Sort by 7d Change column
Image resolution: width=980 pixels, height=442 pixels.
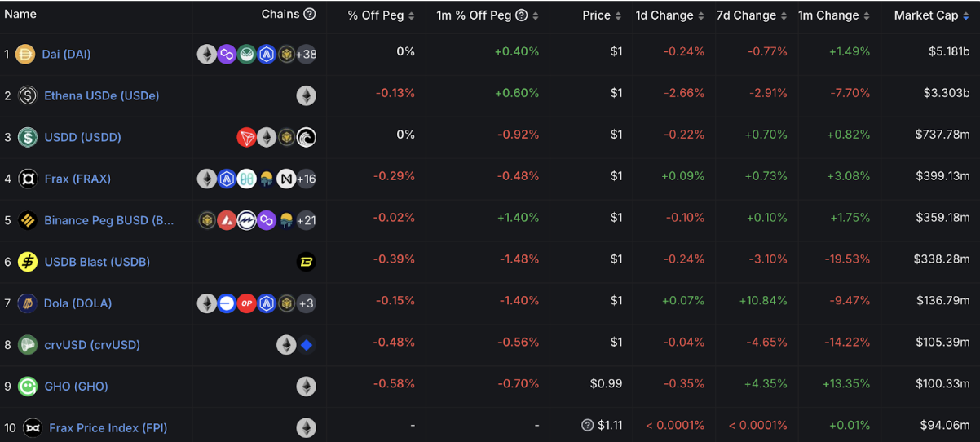tap(750, 15)
